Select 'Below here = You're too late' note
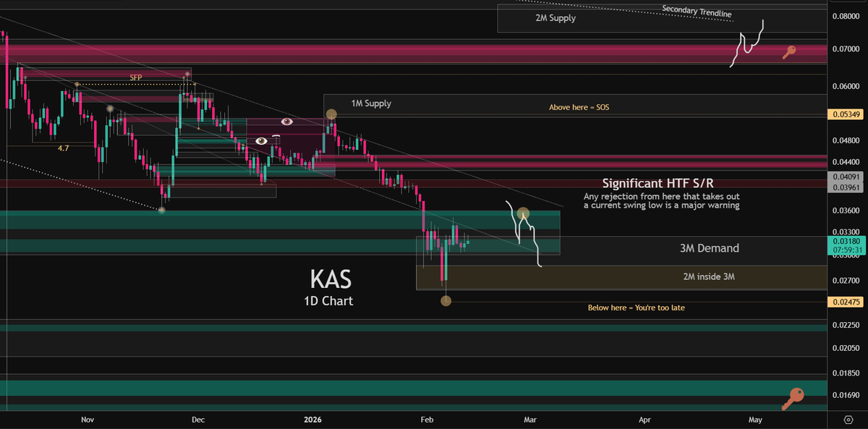The height and width of the screenshot is (429, 868). tap(636, 307)
